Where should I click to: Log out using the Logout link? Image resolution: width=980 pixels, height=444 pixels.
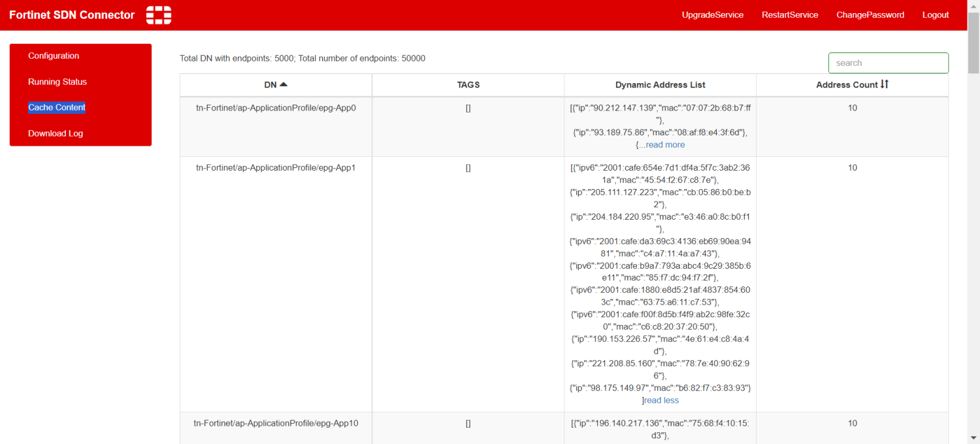[935, 15]
